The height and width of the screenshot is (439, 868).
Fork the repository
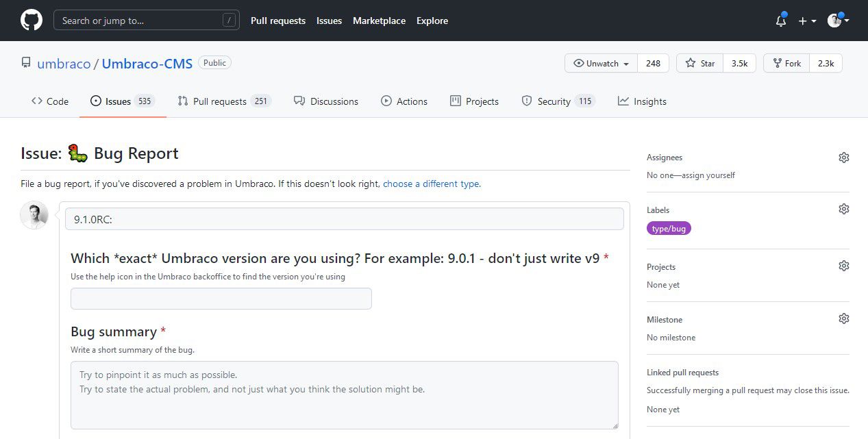[x=786, y=63]
